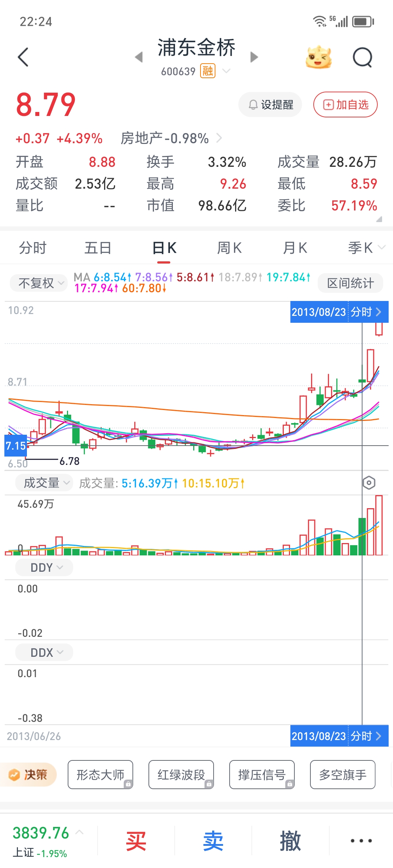
Task: Open the cartoon mascot assistant icon
Action: point(318,57)
